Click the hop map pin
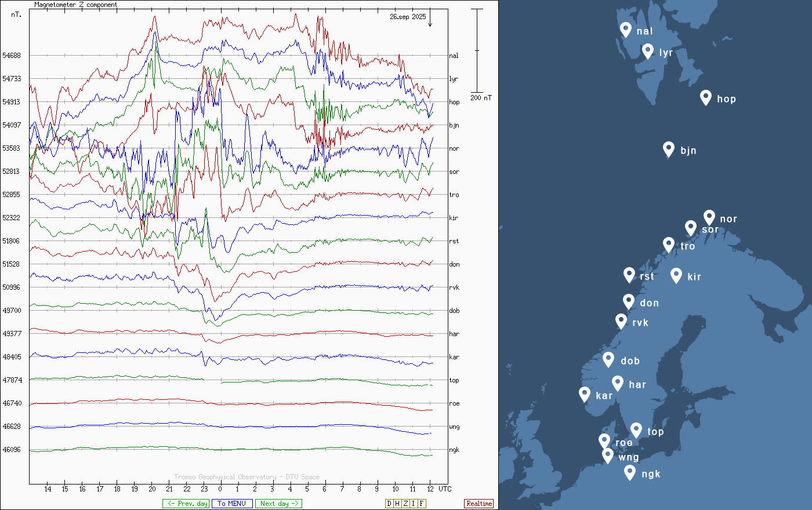This screenshot has height=510, width=812. pyautogui.click(x=705, y=97)
